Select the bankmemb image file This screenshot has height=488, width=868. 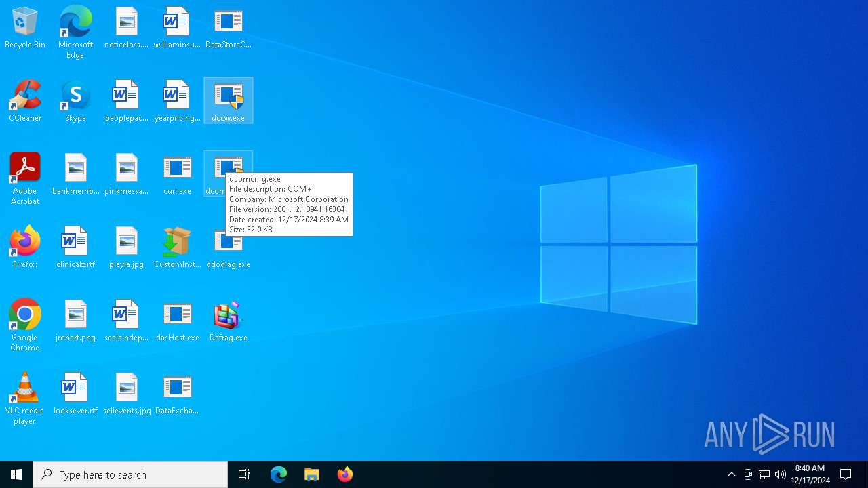[x=75, y=175]
